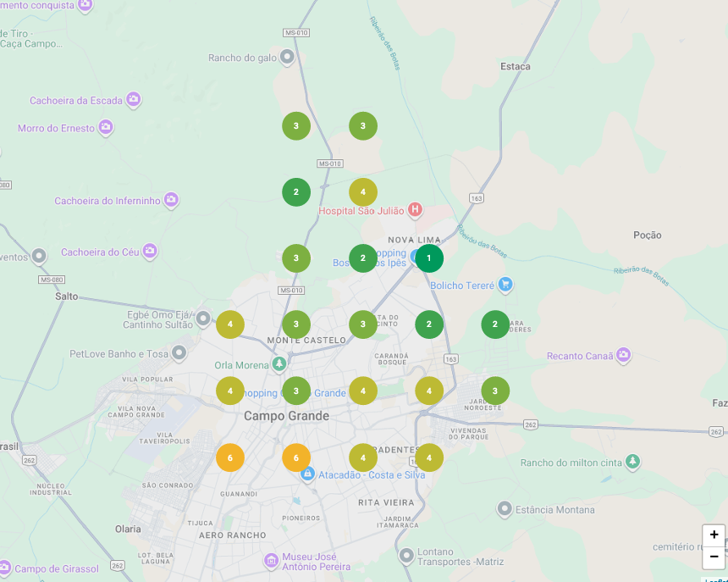The width and height of the screenshot is (728, 582).
Task: Select the Museu José Antônio Pereira icon
Action: (x=272, y=560)
